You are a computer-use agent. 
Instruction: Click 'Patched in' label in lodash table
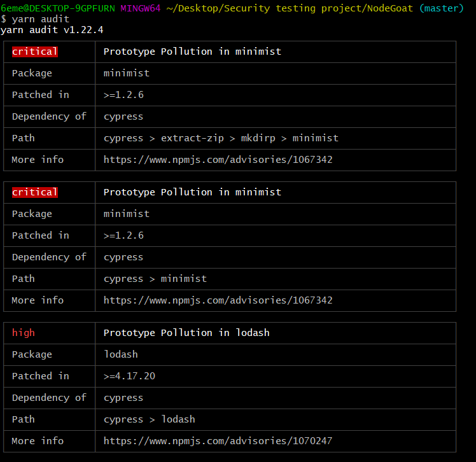[x=40, y=376]
